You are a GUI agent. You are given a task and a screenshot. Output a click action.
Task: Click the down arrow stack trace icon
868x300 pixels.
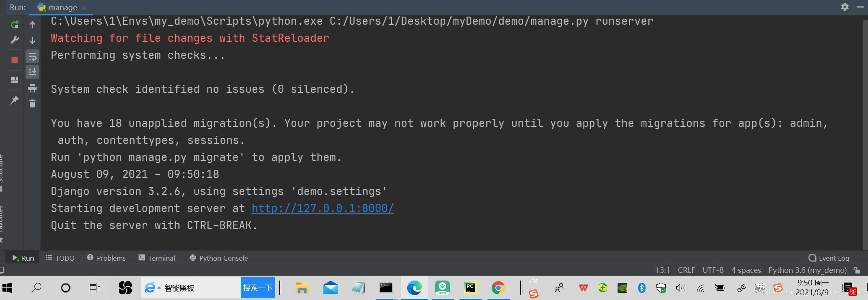point(32,40)
